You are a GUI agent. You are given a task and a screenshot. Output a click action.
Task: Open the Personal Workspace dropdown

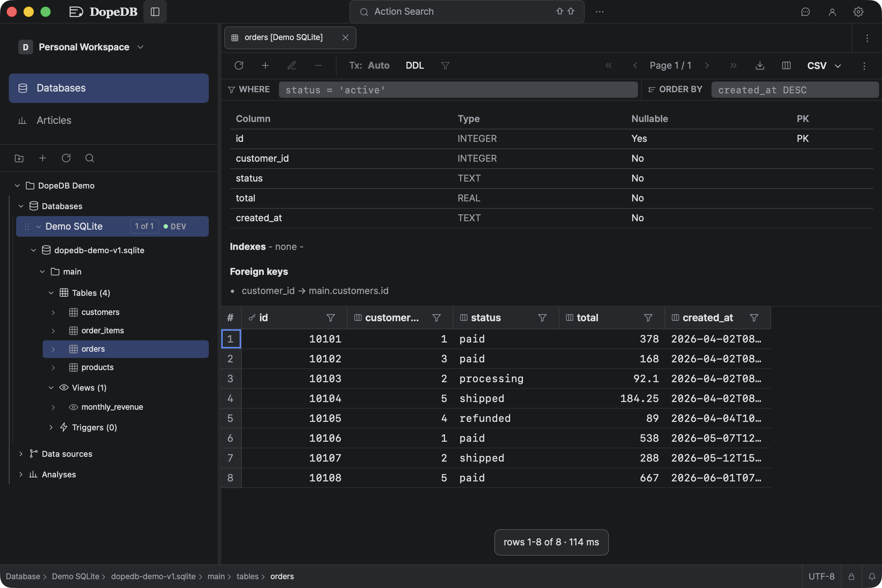click(x=81, y=47)
